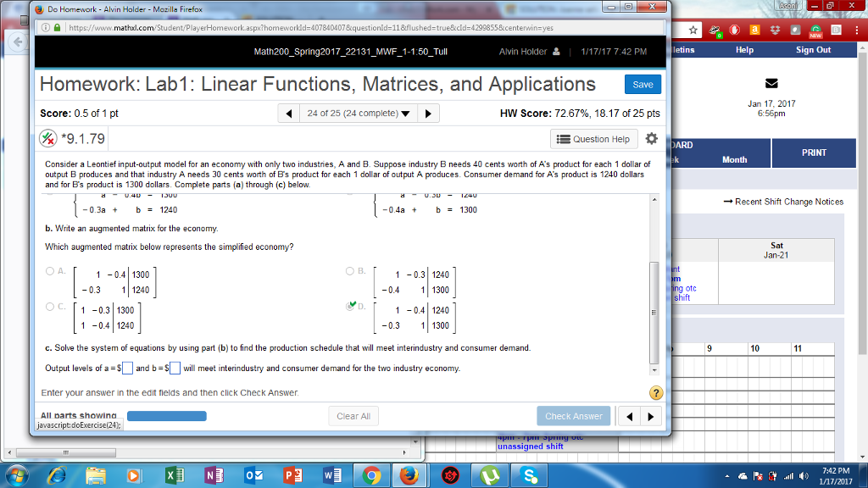
Task: Select answer choice C
Action: [x=49, y=306]
